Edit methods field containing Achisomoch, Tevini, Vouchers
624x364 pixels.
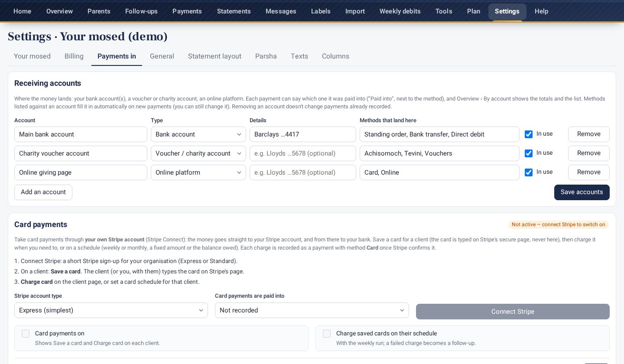tap(439, 153)
